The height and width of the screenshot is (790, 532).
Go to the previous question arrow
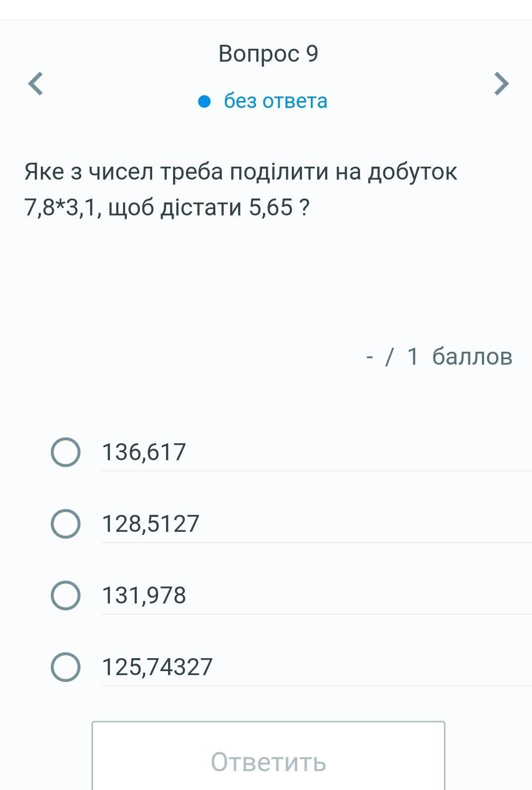(x=35, y=83)
